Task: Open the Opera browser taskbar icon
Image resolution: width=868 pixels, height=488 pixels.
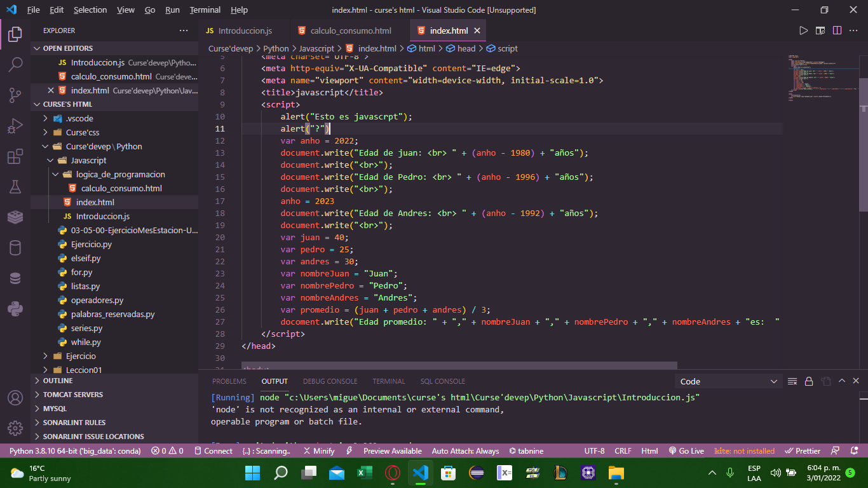Action: pos(392,473)
